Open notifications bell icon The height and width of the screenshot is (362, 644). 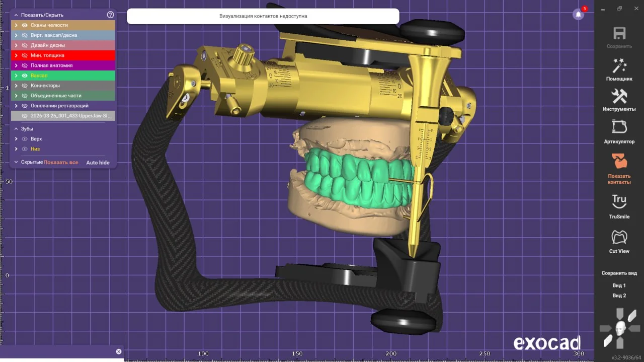tap(579, 14)
